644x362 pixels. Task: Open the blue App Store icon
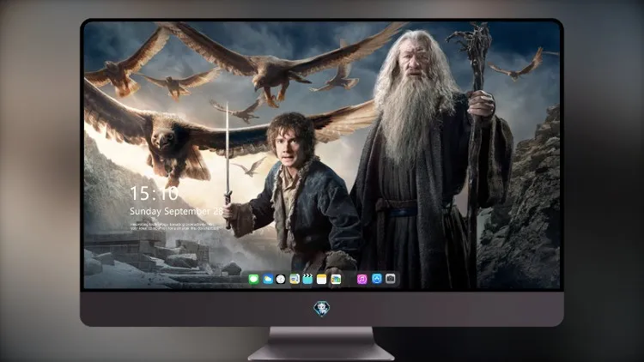click(377, 279)
